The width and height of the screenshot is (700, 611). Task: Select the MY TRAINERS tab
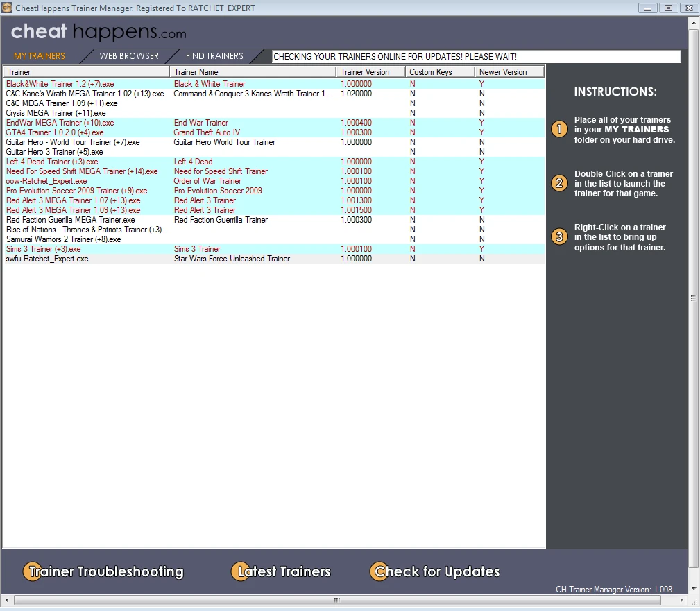[x=40, y=56]
